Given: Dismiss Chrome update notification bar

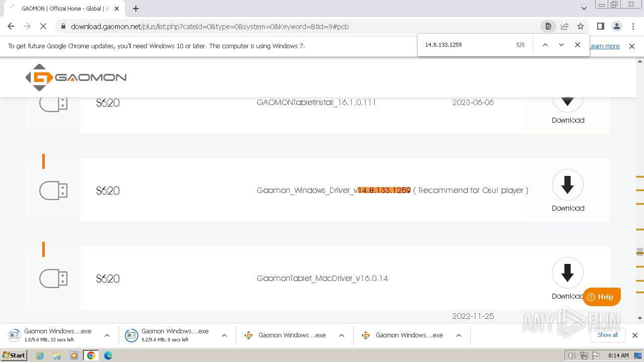Looking at the screenshot, I should (632, 46).
